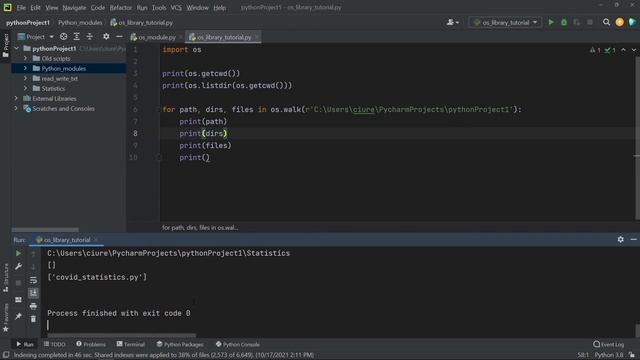The image size is (640, 360).
Task: Expand External Libraries node
Action: pos(16,98)
